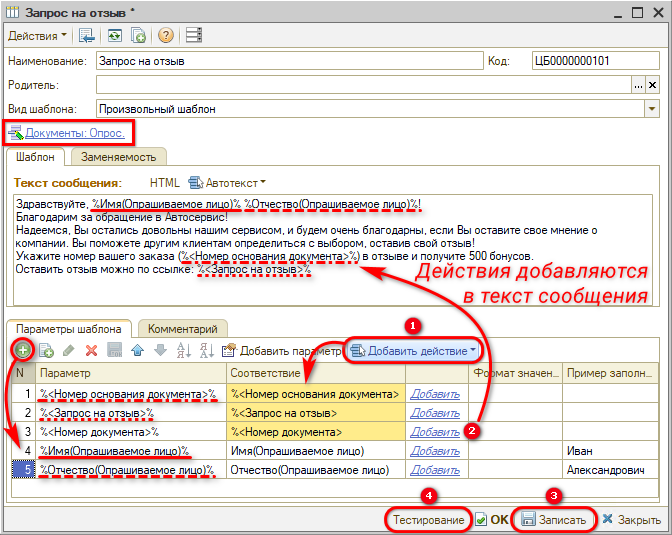Click the add-by-copying row icon
The image size is (672, 535).
[46, 351]
